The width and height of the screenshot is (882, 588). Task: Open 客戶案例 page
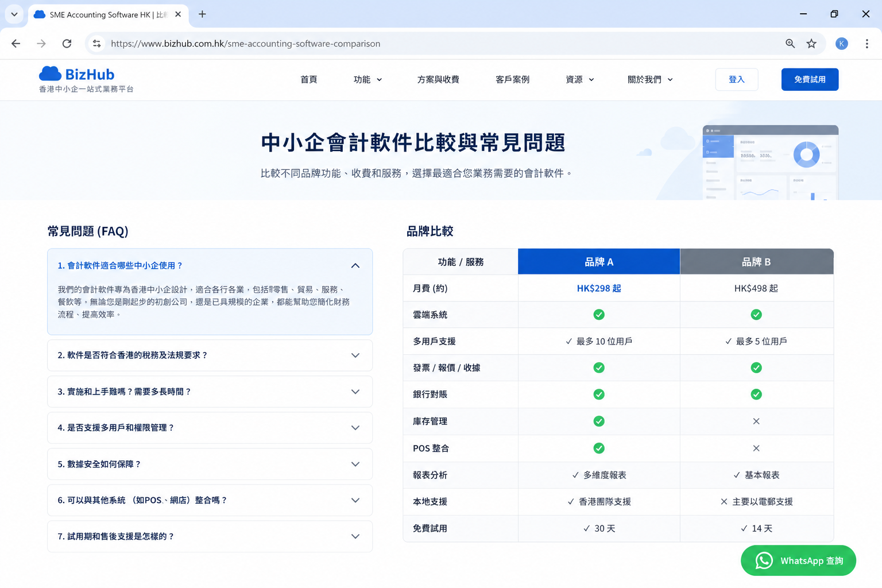(x=512, y=80)
